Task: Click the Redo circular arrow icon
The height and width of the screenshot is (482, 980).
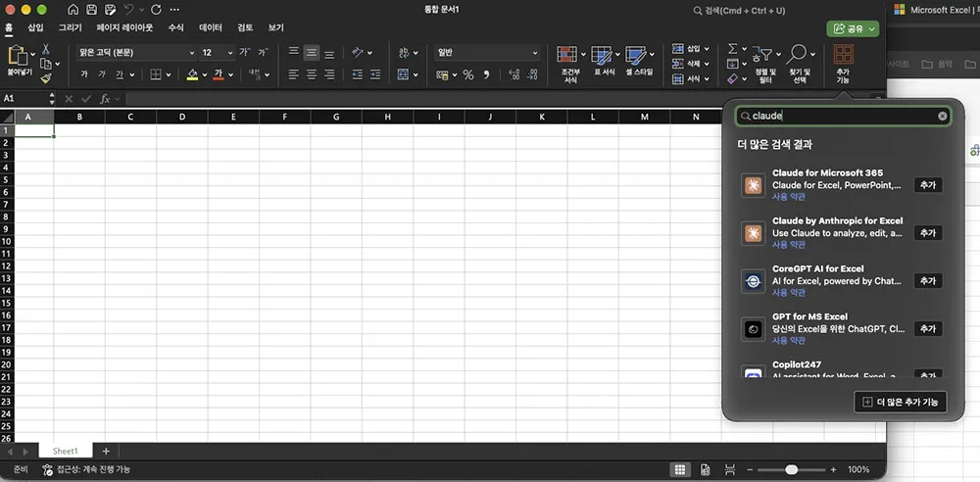Action: [x=156, y=10]
